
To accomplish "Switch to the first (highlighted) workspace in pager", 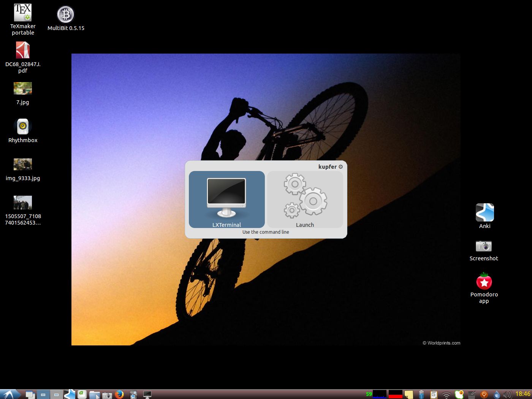I will (43, 394).
